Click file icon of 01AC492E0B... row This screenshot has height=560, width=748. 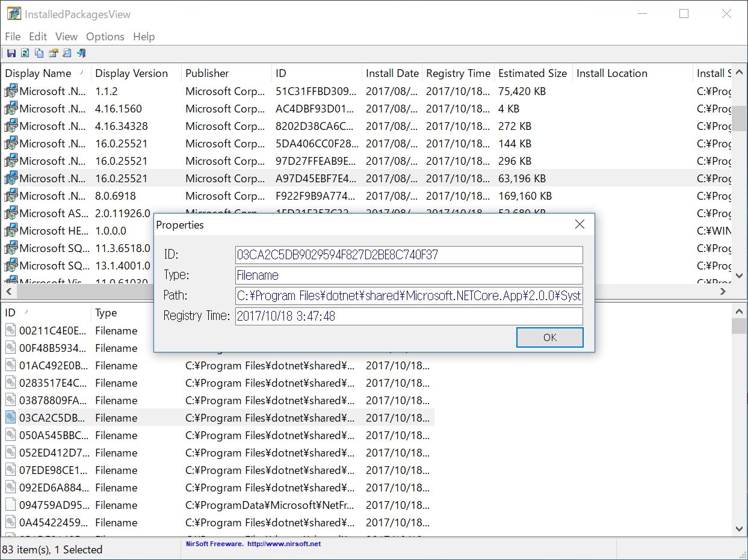11,365
